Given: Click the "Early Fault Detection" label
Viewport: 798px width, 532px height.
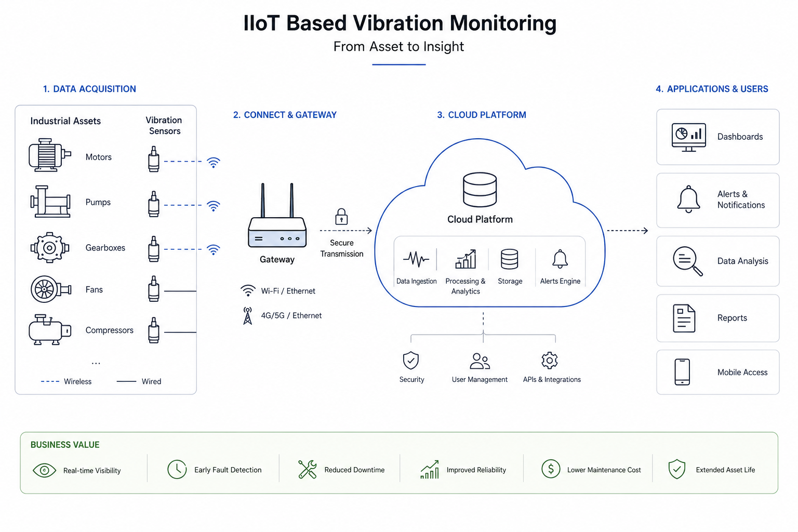Looking at the screenshot, I should pos(228,470).
